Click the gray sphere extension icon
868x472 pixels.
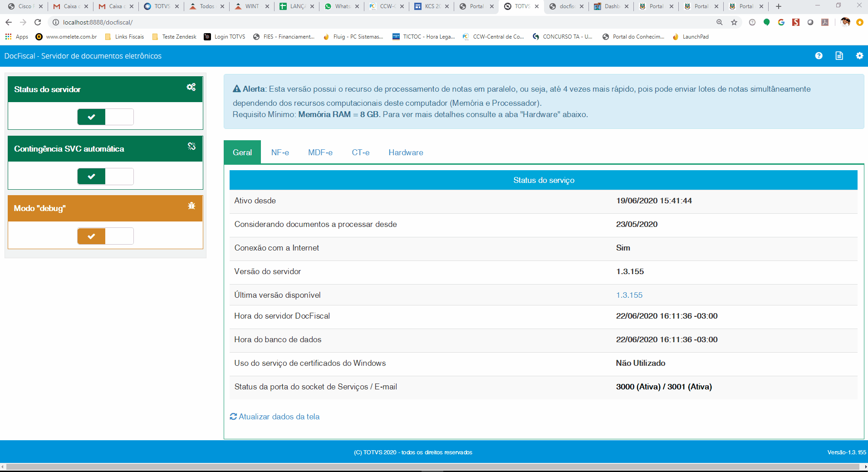pos(810,22)
